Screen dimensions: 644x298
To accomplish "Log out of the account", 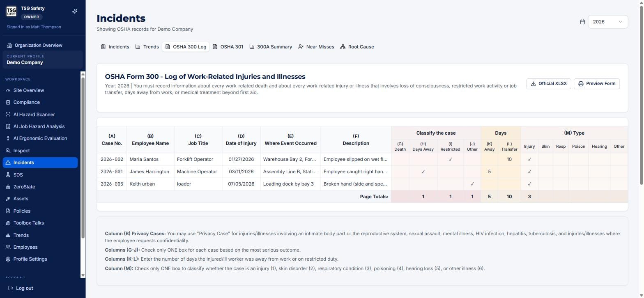I will (21, 288).
